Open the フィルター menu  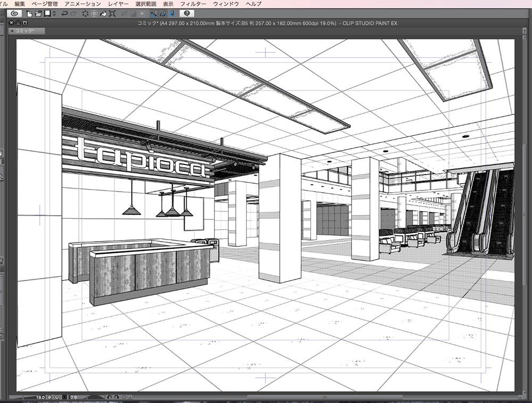pos(193,4)
